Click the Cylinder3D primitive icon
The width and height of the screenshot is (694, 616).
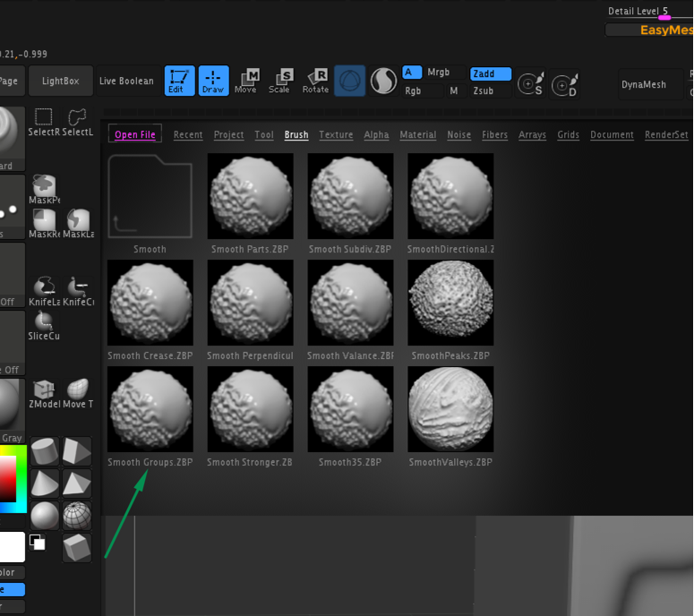[45, 452]
